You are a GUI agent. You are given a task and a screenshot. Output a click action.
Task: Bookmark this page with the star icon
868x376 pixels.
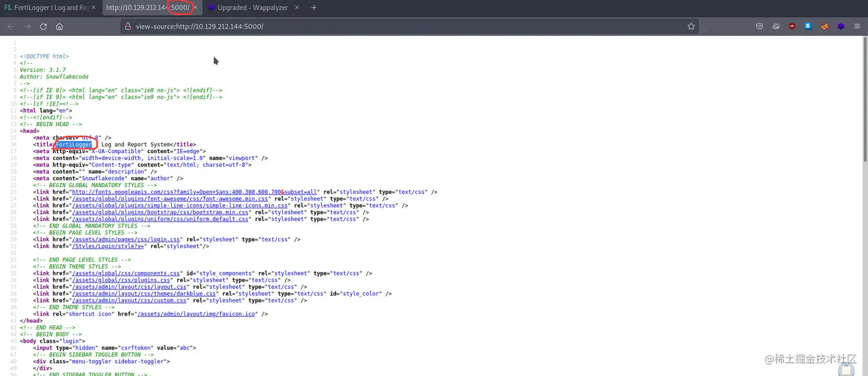click(x=691, y=26)
